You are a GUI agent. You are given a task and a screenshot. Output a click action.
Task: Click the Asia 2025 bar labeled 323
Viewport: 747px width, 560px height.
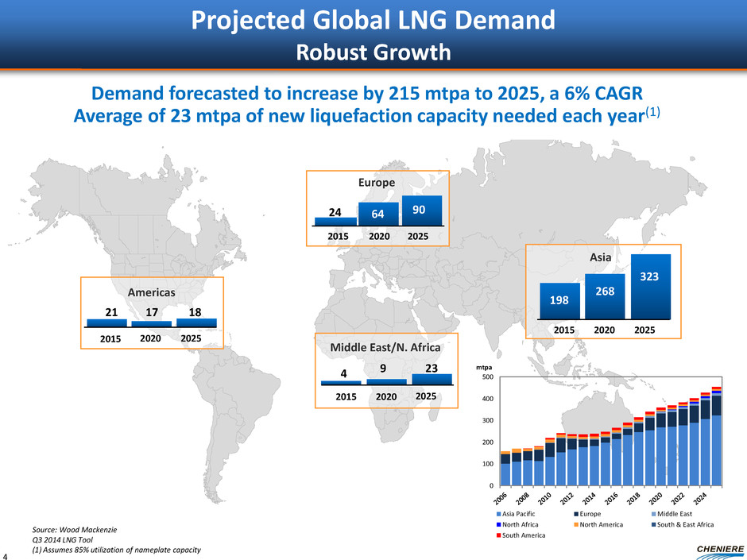point(651,285)
